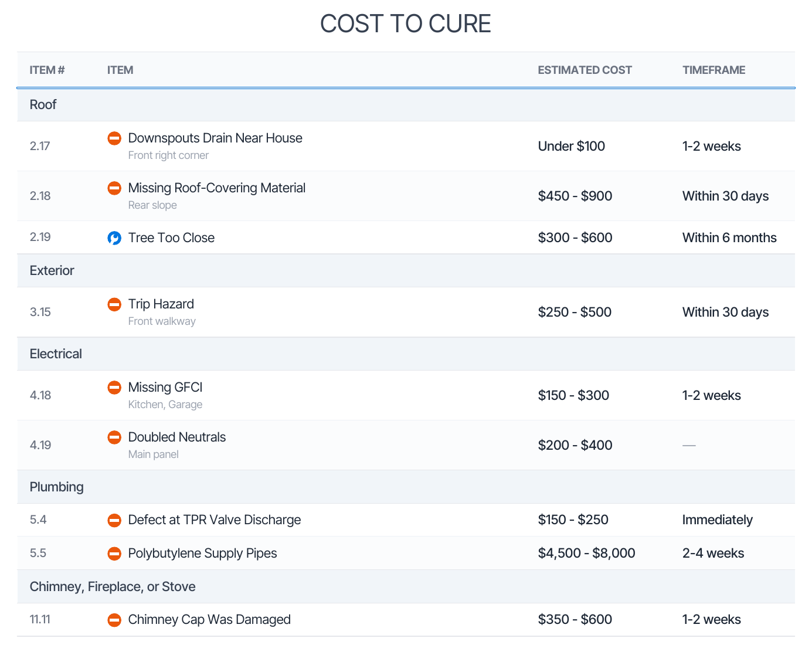This screenshot has width=812, height=655.
Task: Click the defect icon beside Doubled Neutrals
Action: coord(114,437)
